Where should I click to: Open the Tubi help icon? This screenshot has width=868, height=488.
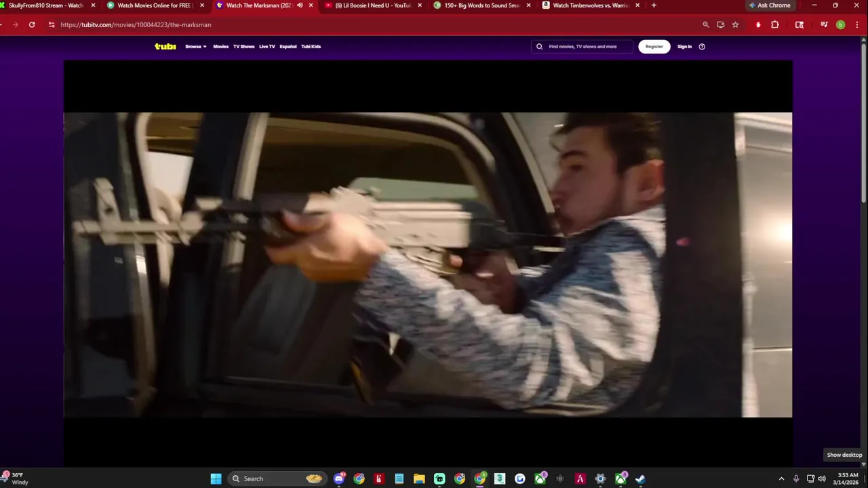pyautogui.click(x=702, y=47)
